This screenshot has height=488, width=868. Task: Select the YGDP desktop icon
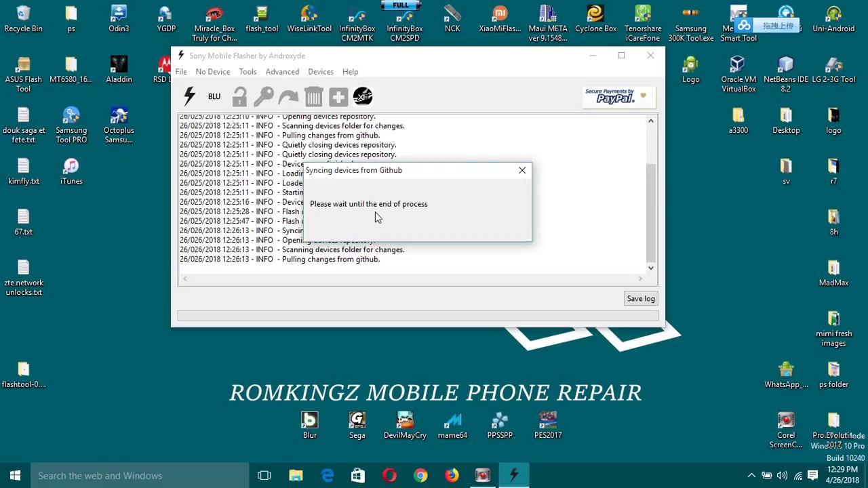pyautogui.click(x=166, y=19)
